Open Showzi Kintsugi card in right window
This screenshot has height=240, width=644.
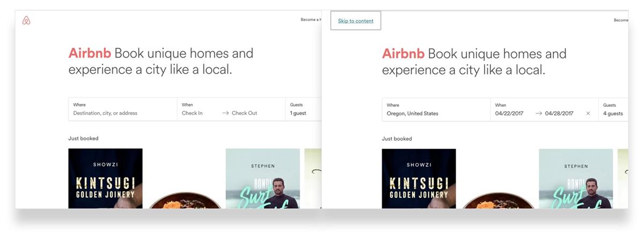(x=419, y=179)
